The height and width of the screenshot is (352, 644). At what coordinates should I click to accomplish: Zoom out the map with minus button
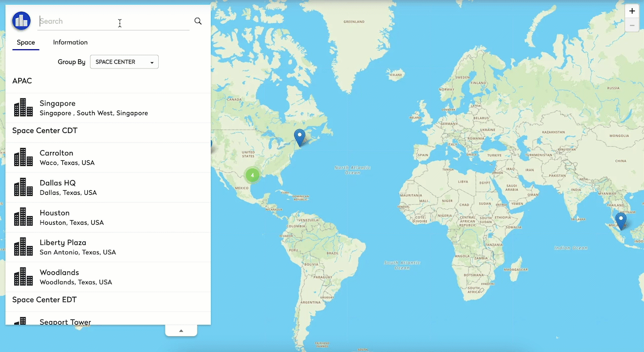[x=632, y=25]
